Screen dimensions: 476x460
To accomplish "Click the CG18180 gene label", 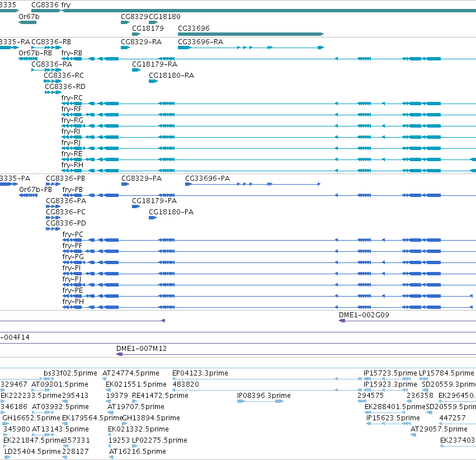I will point(165,17).
